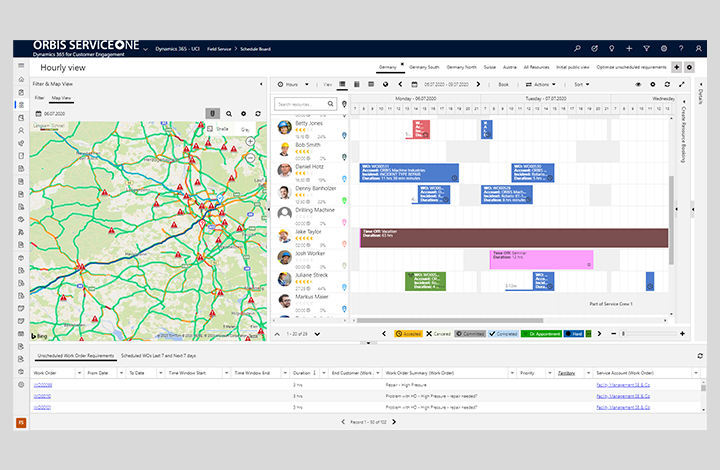The height and width of the screenshot is (470, 720).
Task: Open first Facility Management service account link
Action: [623, 385]
